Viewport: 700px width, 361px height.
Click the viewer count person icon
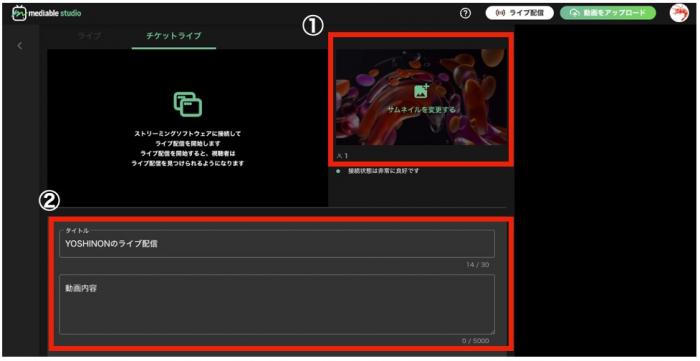[x=339, y=156]
